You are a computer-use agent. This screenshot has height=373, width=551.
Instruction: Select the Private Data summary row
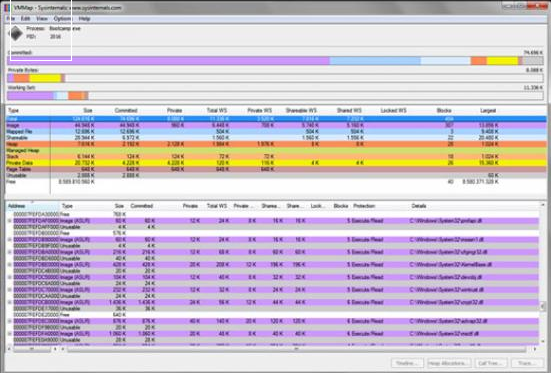click(x=276, y=163)
